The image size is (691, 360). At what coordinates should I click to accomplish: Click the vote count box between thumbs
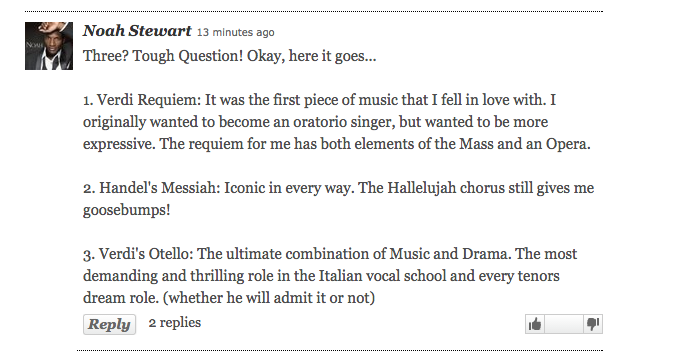click(564, 324)
